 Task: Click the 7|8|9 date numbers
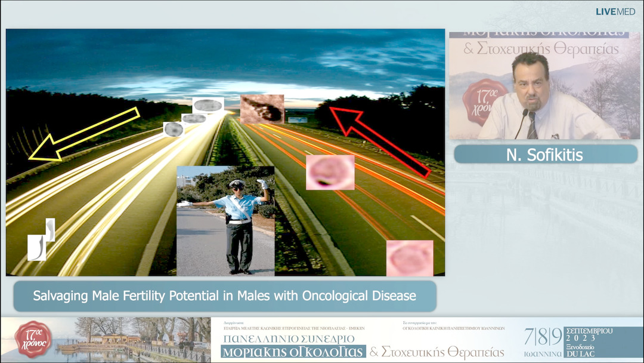[x=543, y=337]
